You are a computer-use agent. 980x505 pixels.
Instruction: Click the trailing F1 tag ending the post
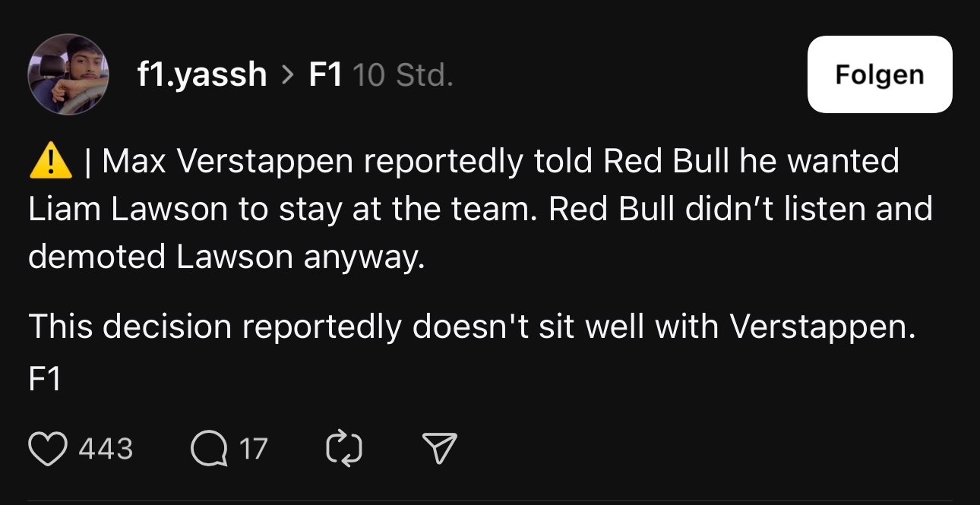[x=44, y=380]
